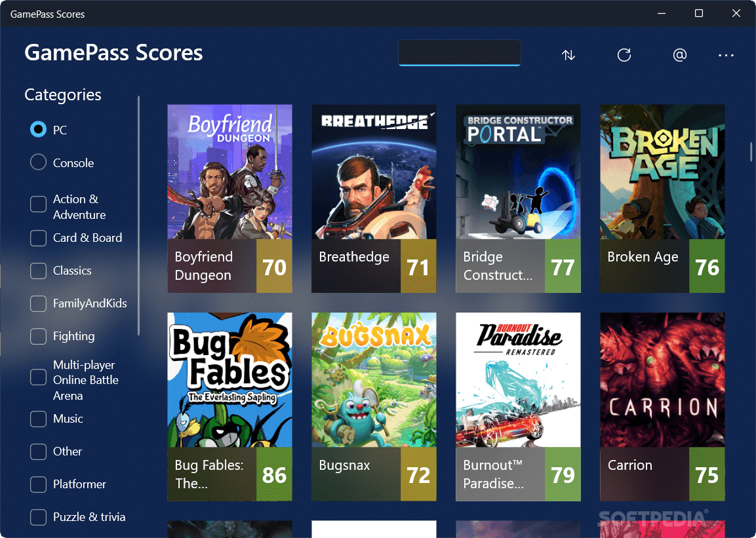Open the Broken Age cover art
This screenshot has height=538, width=756.
[x=662, y=172]
